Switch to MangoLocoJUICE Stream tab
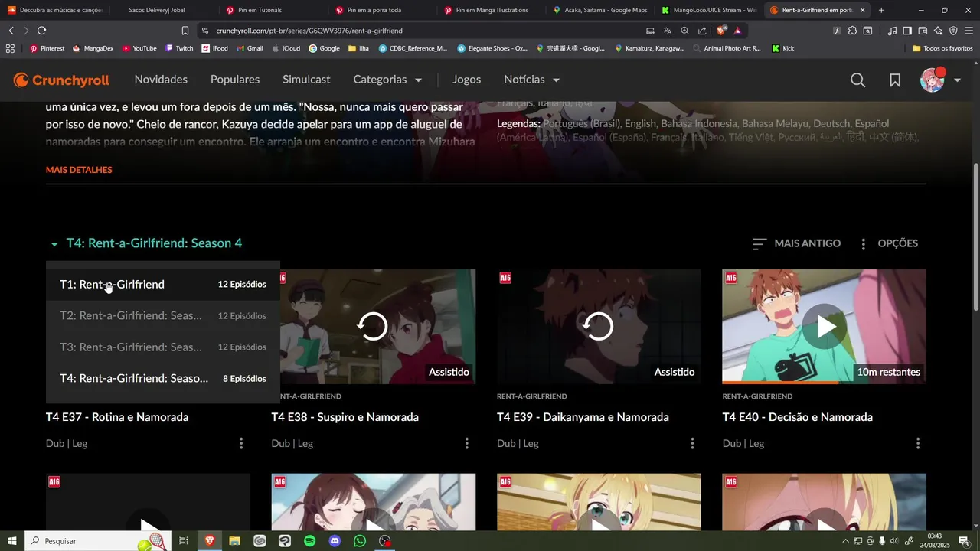 tap(710, 10)
